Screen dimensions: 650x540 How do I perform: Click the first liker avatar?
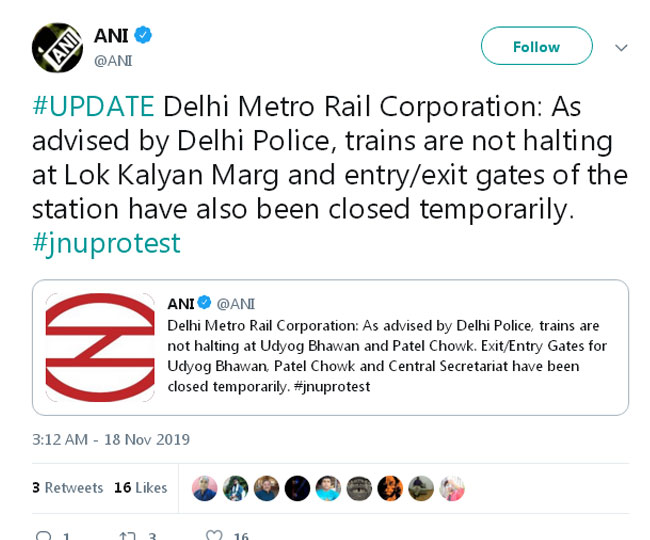pyautogui.click(x=204, y=488)
